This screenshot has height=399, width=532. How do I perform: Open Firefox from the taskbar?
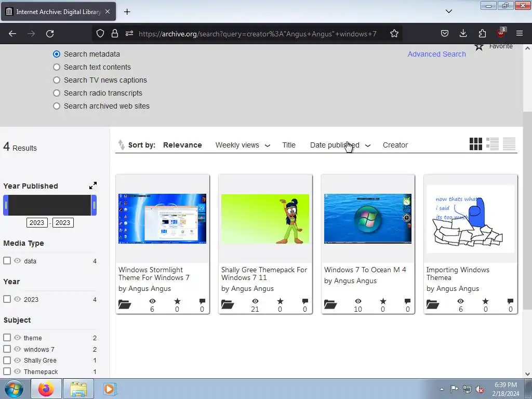click(x=46, y=389)
